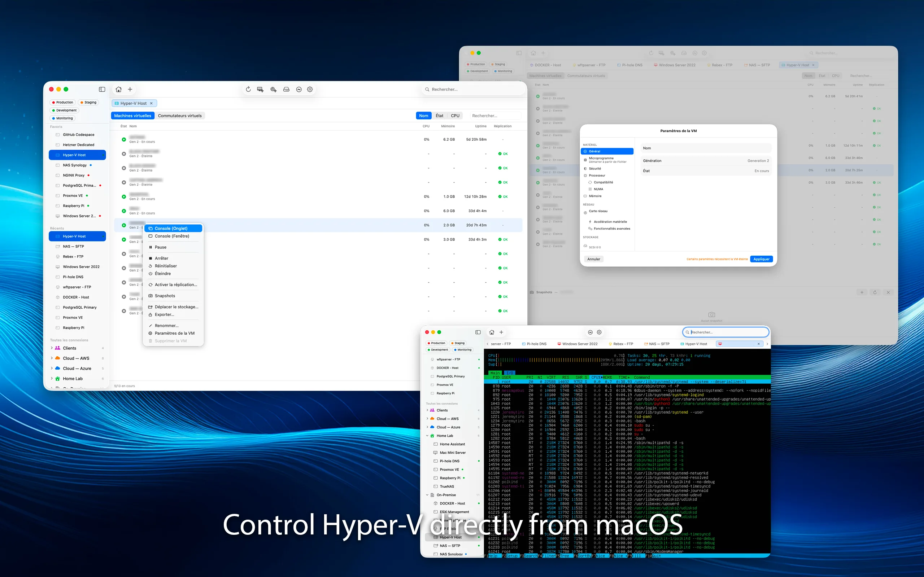924x577 pixels.
Task: Toggle the Production tag filter
Action: (x=62, y=102)
